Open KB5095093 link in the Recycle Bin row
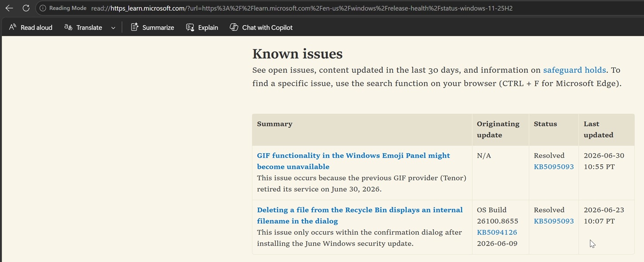Image resolution: width=644 pixels, height=262 pixels. click(554, 221)
